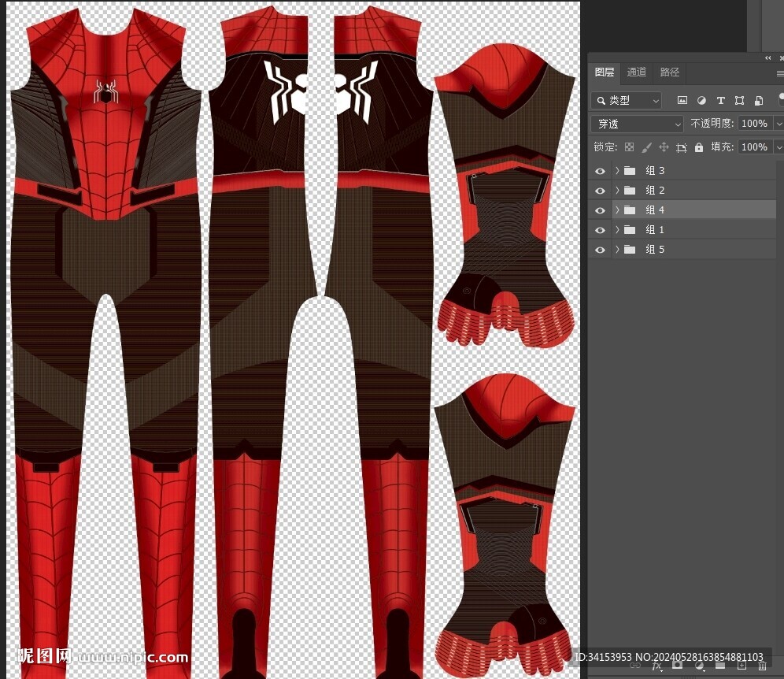
Task: Open the 类型 filter type dropdown
Action: pyautogui.click(x=627, y=101)
